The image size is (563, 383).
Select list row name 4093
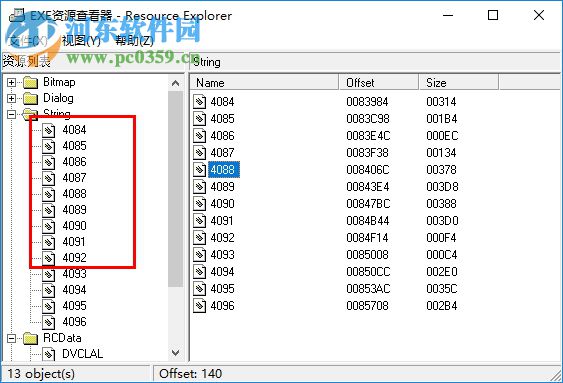[222, 255]
